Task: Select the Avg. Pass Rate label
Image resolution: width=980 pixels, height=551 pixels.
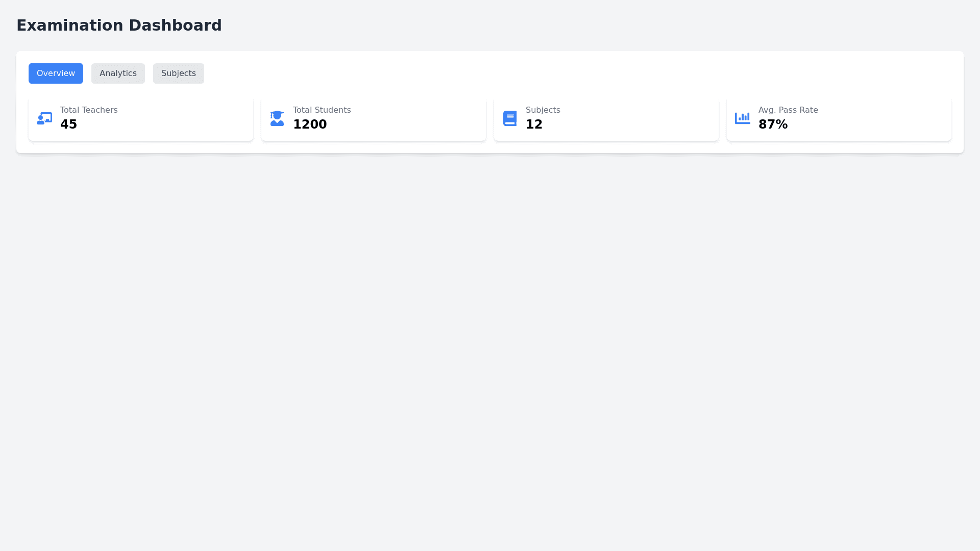Action: pyautogui.click(x=788, y=110)
